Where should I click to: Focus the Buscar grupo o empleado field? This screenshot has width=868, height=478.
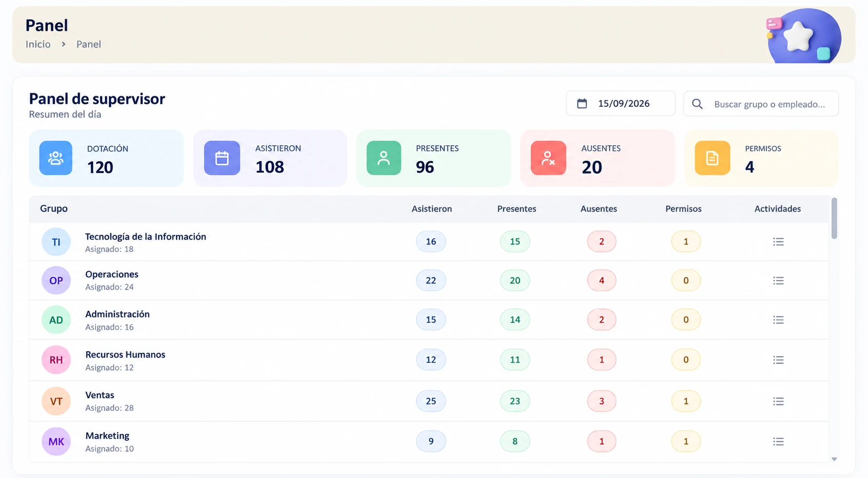pos(761,104)
